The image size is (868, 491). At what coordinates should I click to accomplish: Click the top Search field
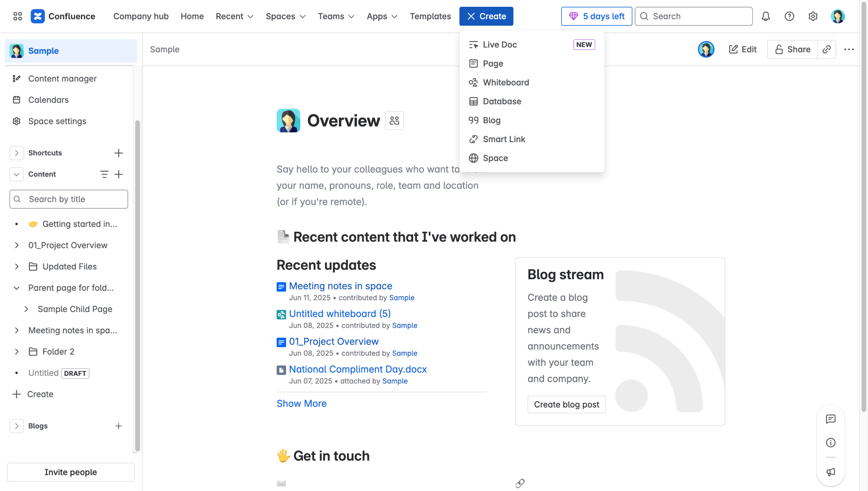(x=694, y=16)
